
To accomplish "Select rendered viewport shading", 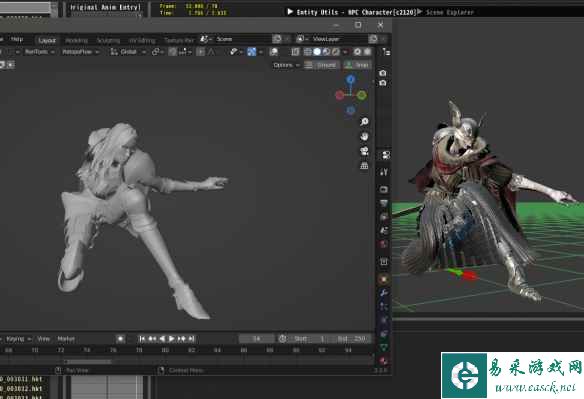I will 336,52.
